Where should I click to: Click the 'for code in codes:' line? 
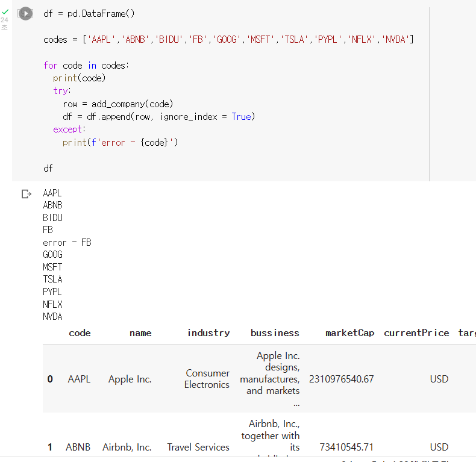point(86,65)
